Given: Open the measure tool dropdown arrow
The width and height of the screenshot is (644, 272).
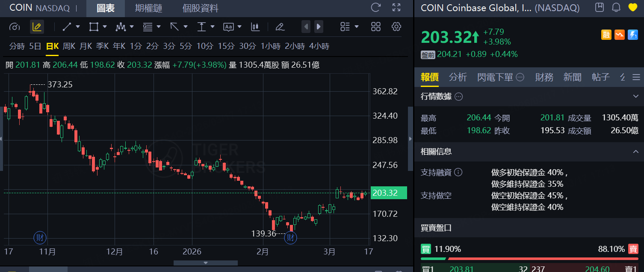Looking at the screenshot, I should pyautogui.click(x=213, y=27).
